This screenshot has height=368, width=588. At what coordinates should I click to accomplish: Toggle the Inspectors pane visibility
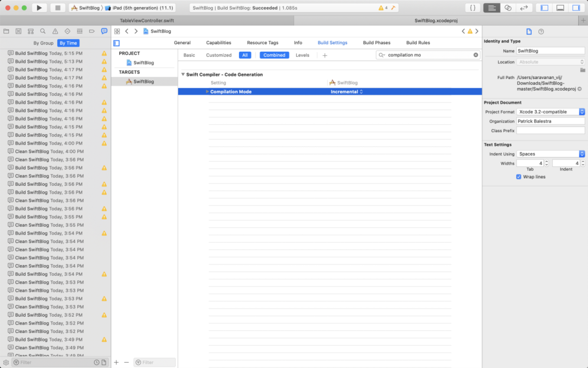pyautogui.click(x=576, y=8)
